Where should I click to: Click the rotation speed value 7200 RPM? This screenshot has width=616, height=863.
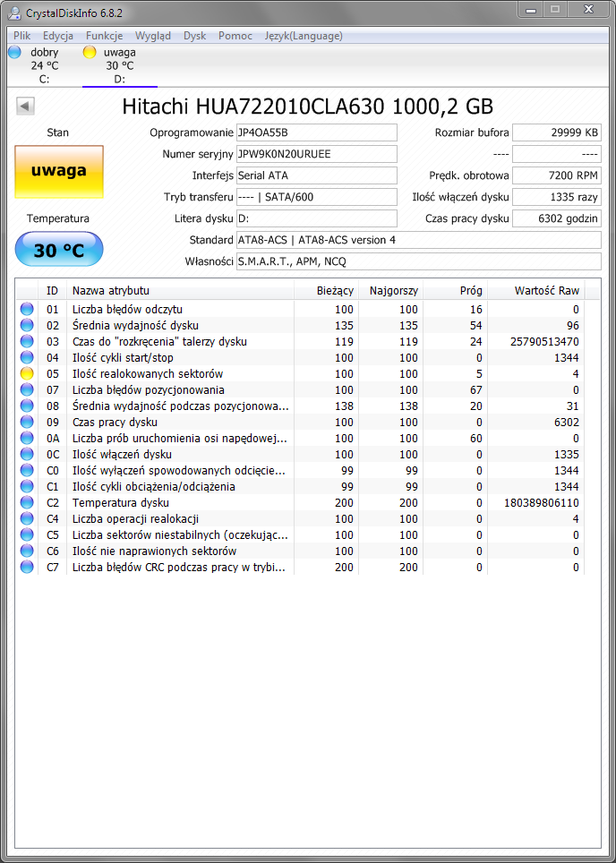pos(557,175)
